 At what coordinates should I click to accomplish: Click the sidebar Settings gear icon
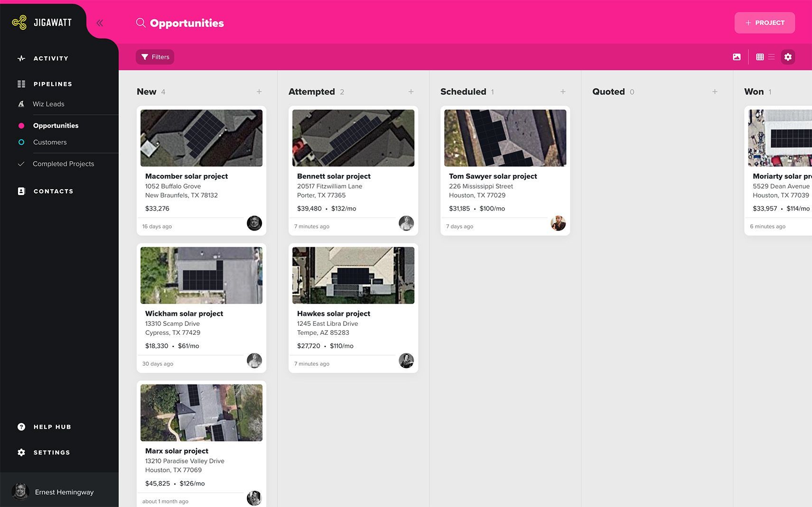pyautogui.click(x=21, y=452)
